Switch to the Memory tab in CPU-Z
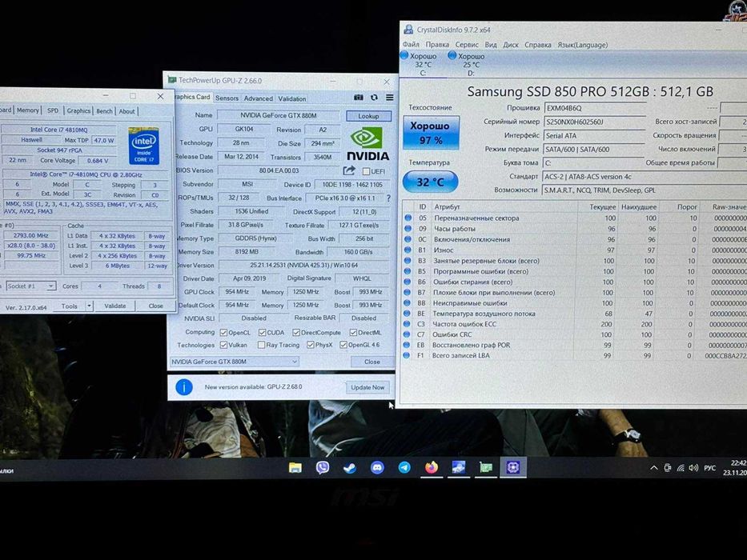Image resolution: width=747 pixels, height=560 pixels. point(28,110)
